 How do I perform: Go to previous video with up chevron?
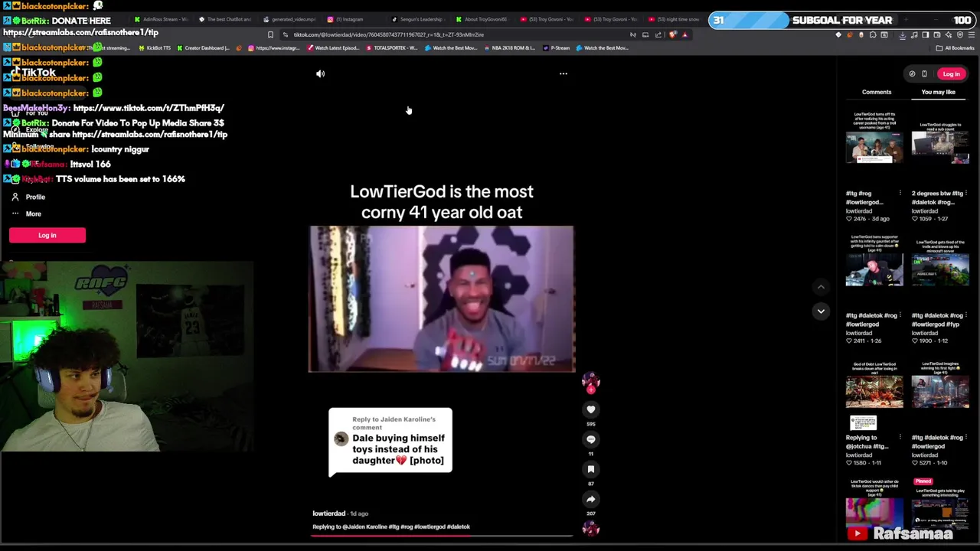pos(821,288)
